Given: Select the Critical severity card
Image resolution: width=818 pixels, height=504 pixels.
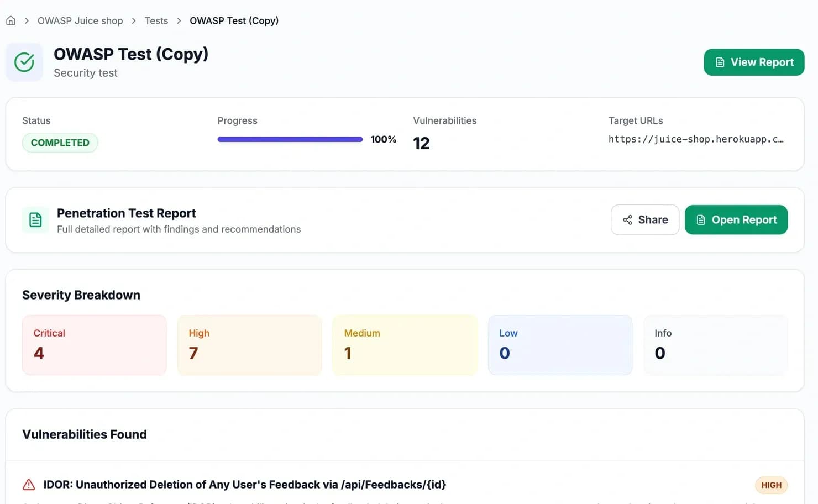Looking at the screenshot, I should 95,345.
